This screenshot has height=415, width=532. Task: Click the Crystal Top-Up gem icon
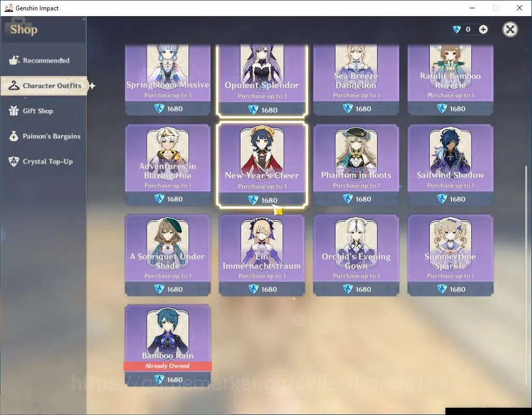tap(13, 161)
